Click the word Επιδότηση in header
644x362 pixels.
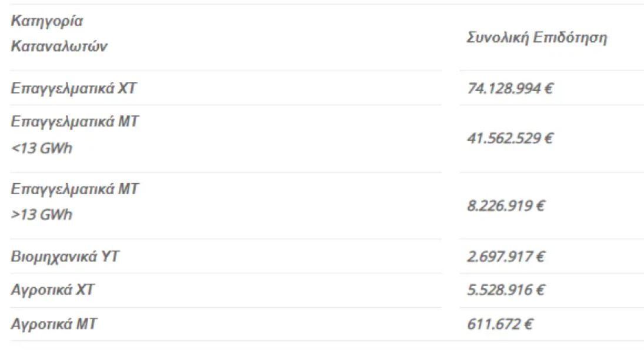[570, 38]
